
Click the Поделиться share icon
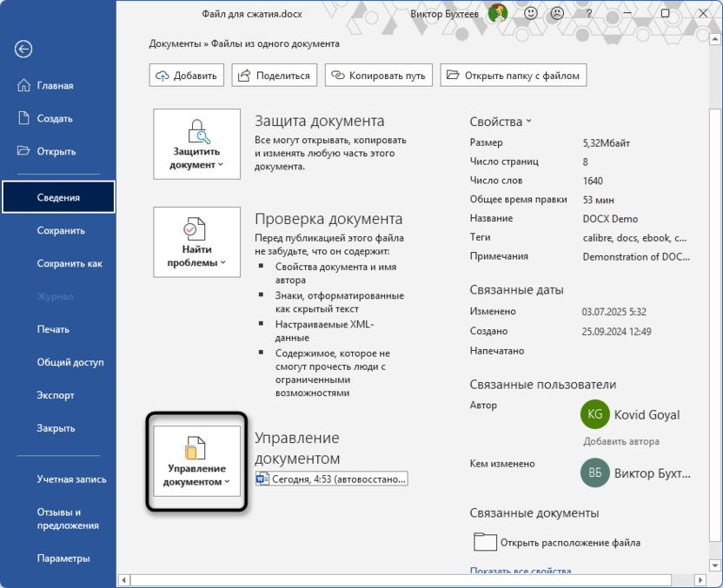pyautogui.click(x=242, y=76)
